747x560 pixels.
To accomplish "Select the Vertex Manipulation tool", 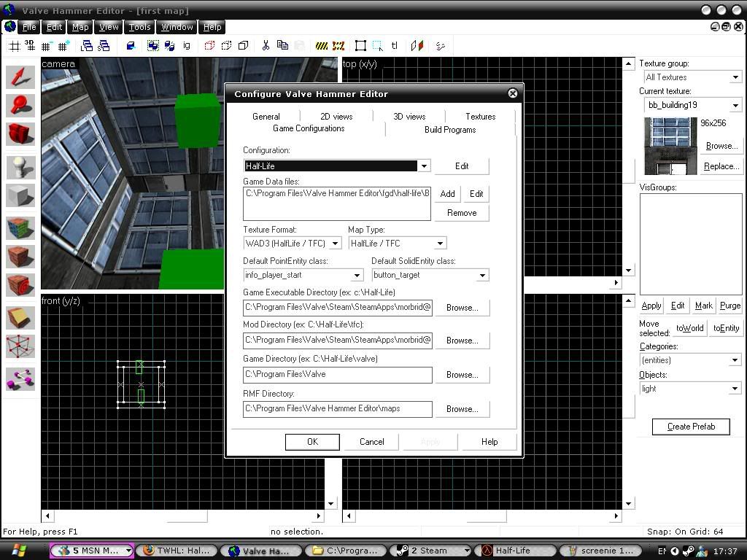I will pyautogui.click(x=20, y=346).
